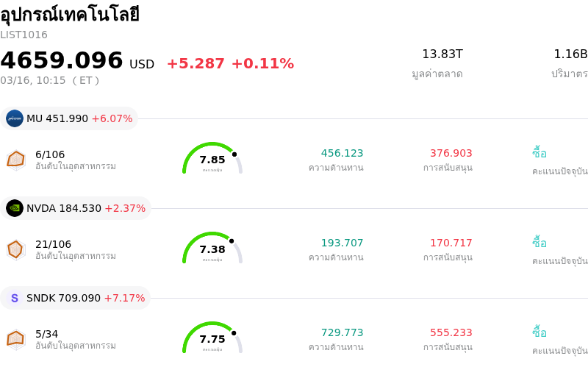This screenshot has height=367, width=588.
Task: Click SNDK resistance value 729.773
Action: tap(342, 332)
